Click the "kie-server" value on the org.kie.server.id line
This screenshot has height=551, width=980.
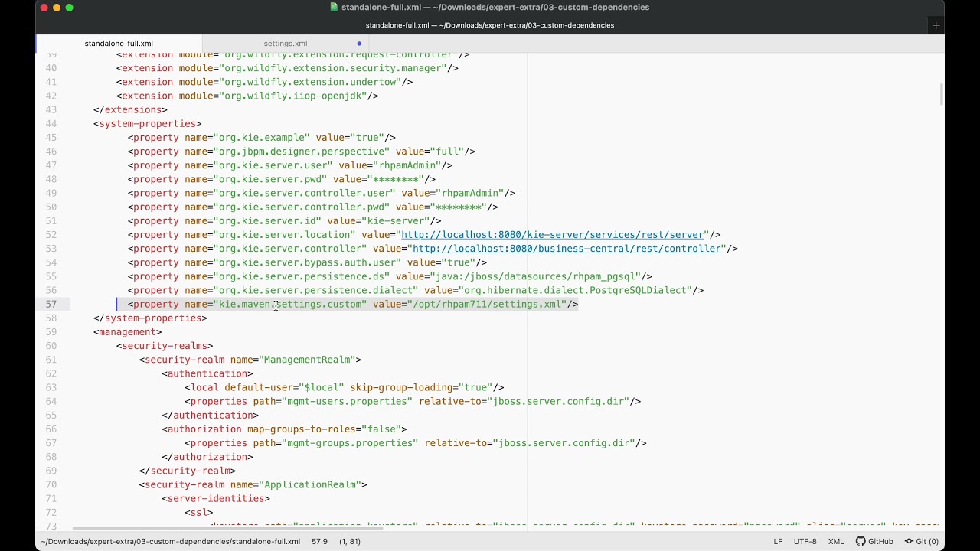395,221
